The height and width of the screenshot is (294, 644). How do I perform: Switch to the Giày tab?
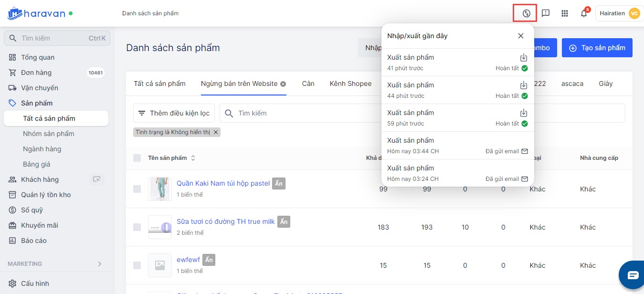tap(606, 84)
